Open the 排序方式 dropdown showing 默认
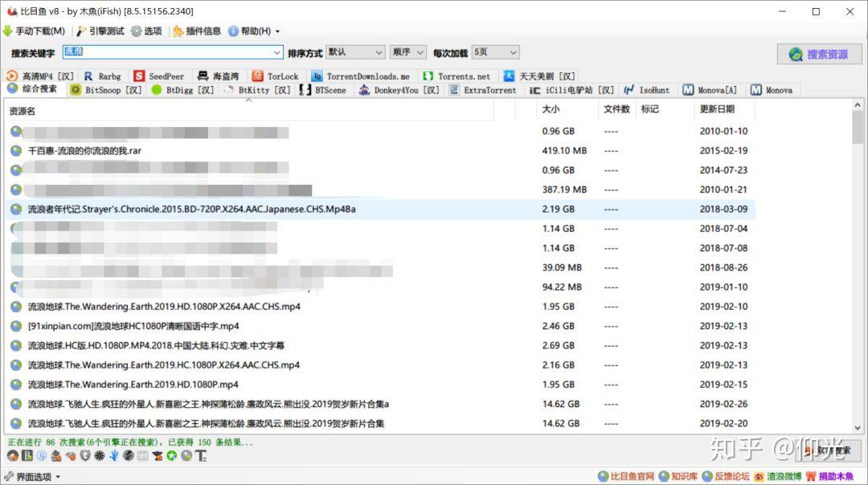The width and height of the screenshot is (868, 485). point(355,52)
